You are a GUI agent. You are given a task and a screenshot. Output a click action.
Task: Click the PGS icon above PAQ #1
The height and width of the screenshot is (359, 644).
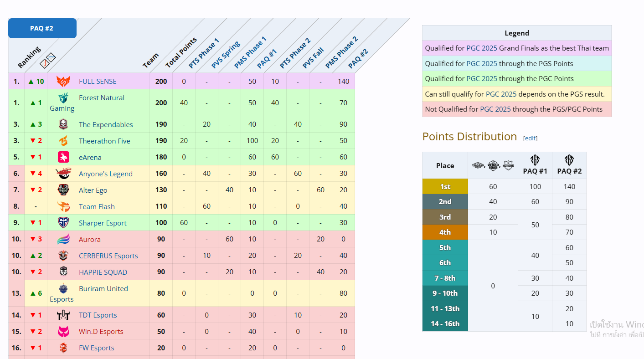click(535, 160)
